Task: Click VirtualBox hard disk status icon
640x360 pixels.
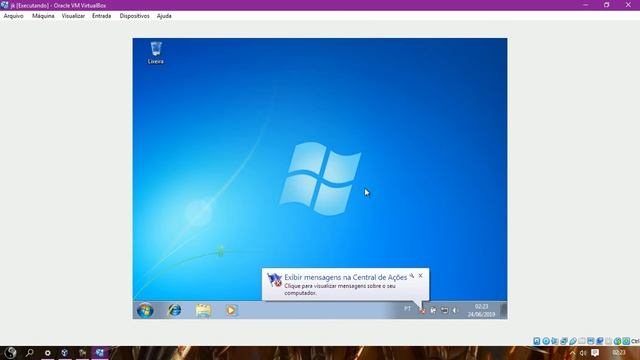Action: pos(536,341)
